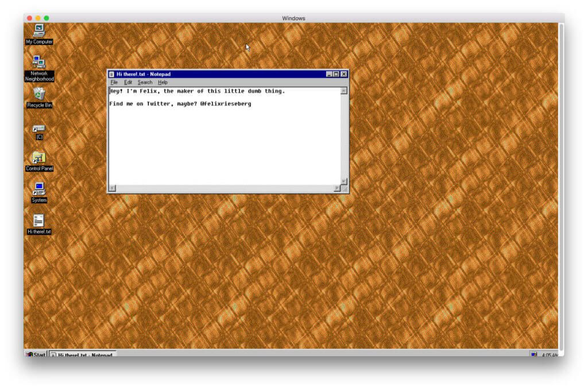Image resolution: width=588 pixels, height=390 pixels.
Task: Open the Edit menu in Notepad
Action: click(128, 83)
